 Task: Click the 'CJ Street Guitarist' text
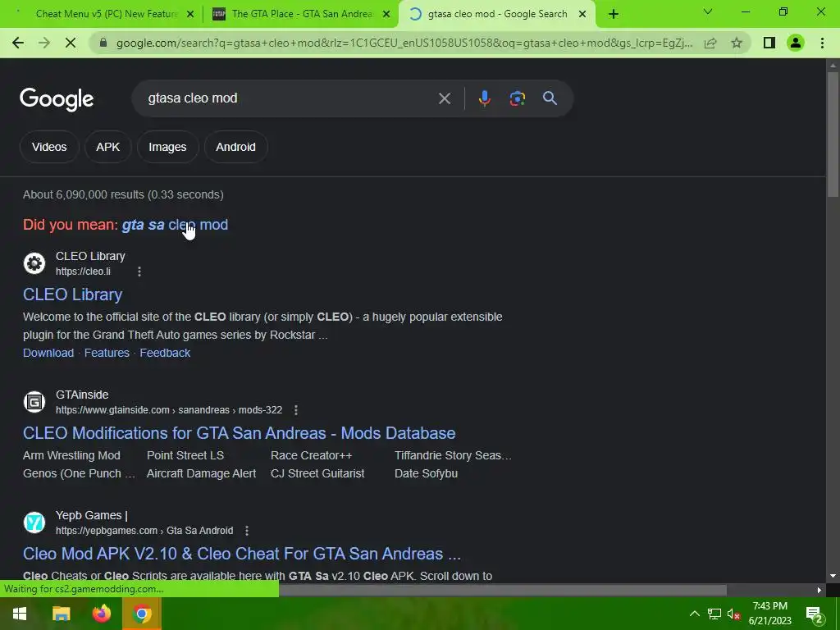(x=317, y=473)
